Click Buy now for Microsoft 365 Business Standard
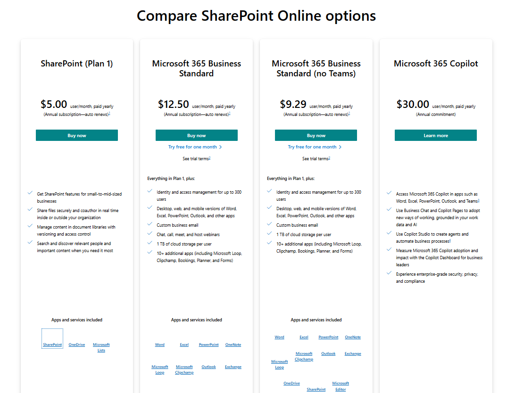 coord(196,135)
